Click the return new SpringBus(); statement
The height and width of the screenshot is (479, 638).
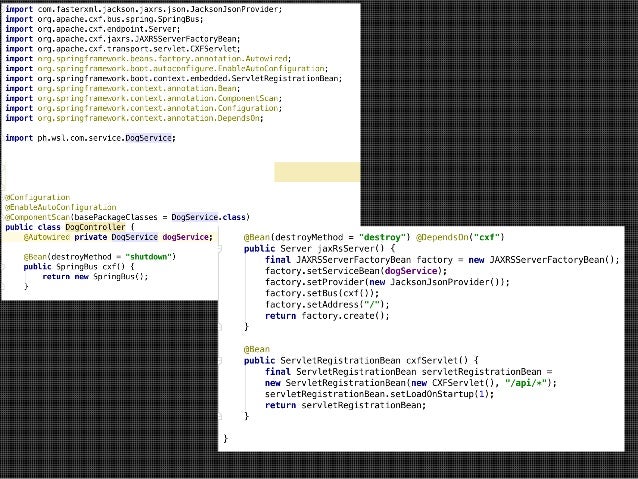point(95,276)
